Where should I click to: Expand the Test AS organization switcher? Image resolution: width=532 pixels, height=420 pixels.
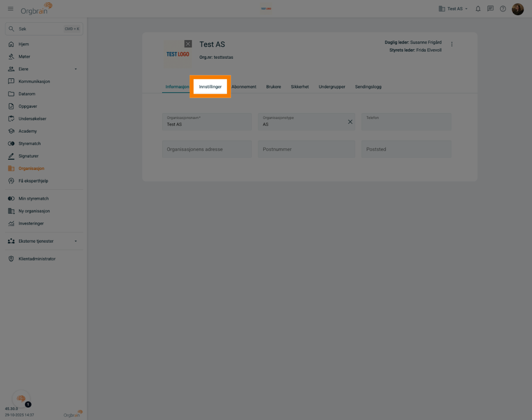click(453, 9)
